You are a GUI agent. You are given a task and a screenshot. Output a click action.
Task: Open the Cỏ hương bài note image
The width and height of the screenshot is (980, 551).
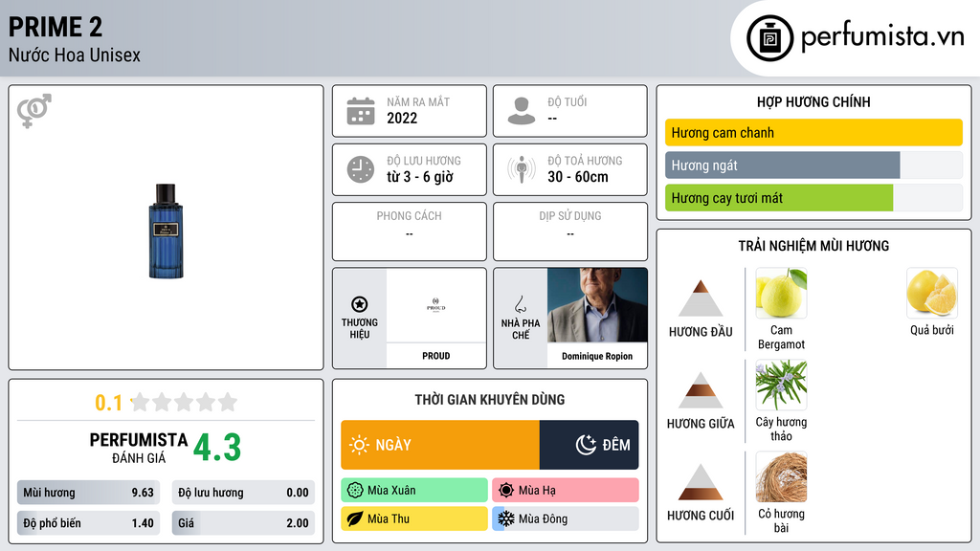click(781, 476)
